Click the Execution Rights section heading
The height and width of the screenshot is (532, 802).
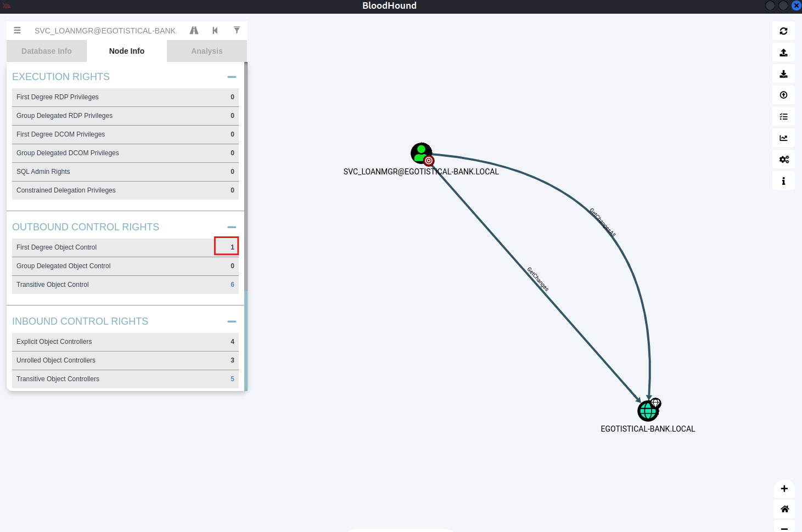(61, 77)
